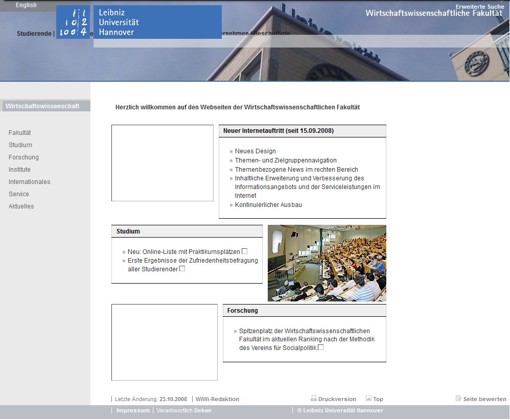The height and width of the screenshot is (420, 510).
Task: Open Wirtschaftswissenschaftliche Fakultät header title
Action: (434, 13)
